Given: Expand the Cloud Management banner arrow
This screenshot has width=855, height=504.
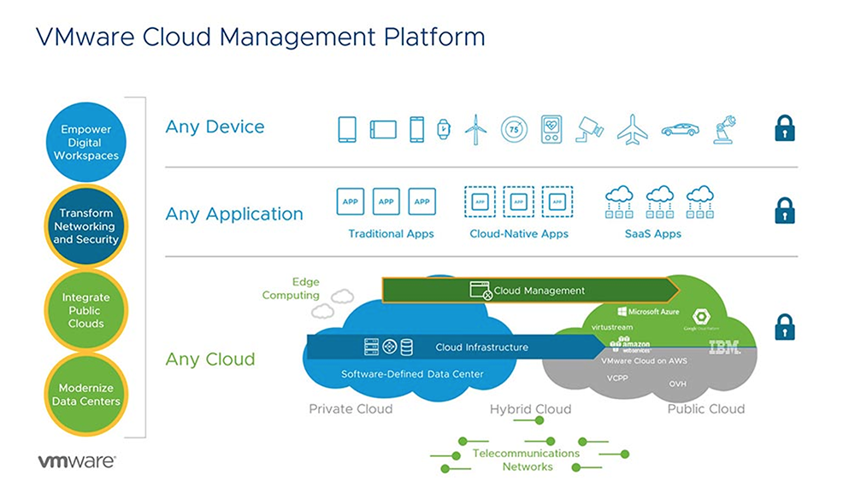Looking at the screenshot, I should pyautogui.click(x=671, y=290).
